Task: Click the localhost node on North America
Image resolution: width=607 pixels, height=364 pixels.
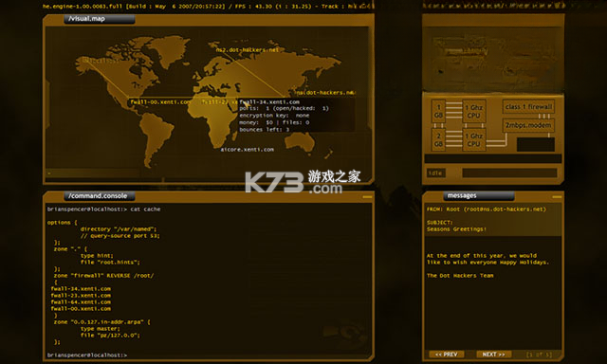Action: (101, 60)
